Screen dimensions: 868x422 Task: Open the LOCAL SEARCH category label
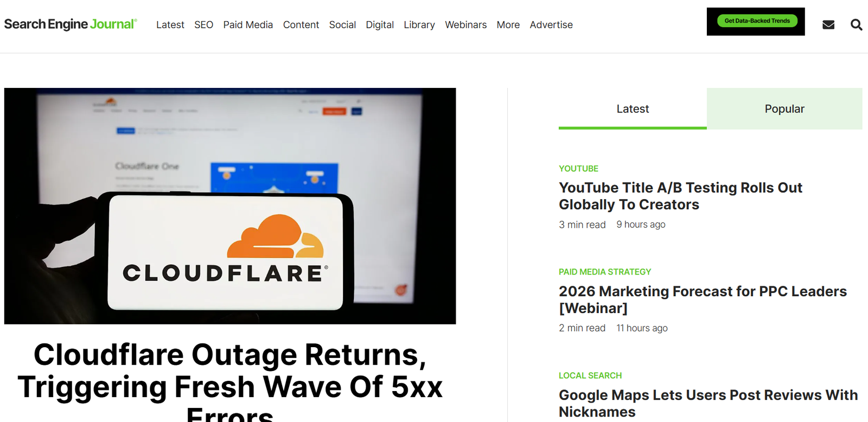[590, 375]
